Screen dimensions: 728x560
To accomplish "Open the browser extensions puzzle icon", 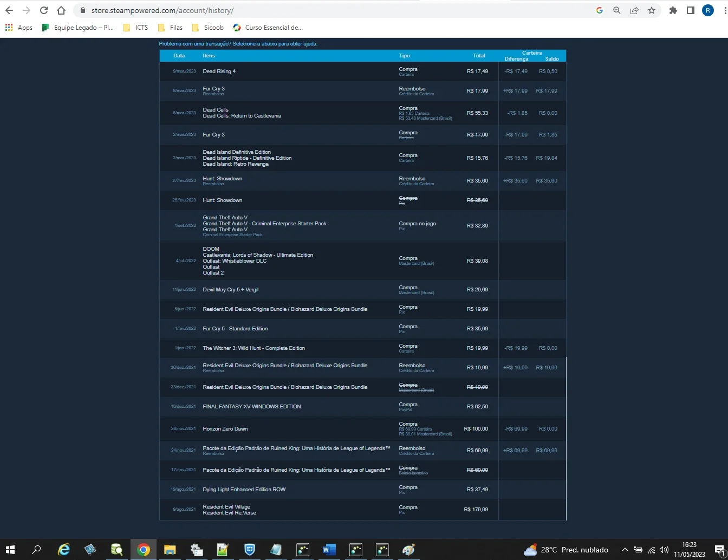I will 673,10.
